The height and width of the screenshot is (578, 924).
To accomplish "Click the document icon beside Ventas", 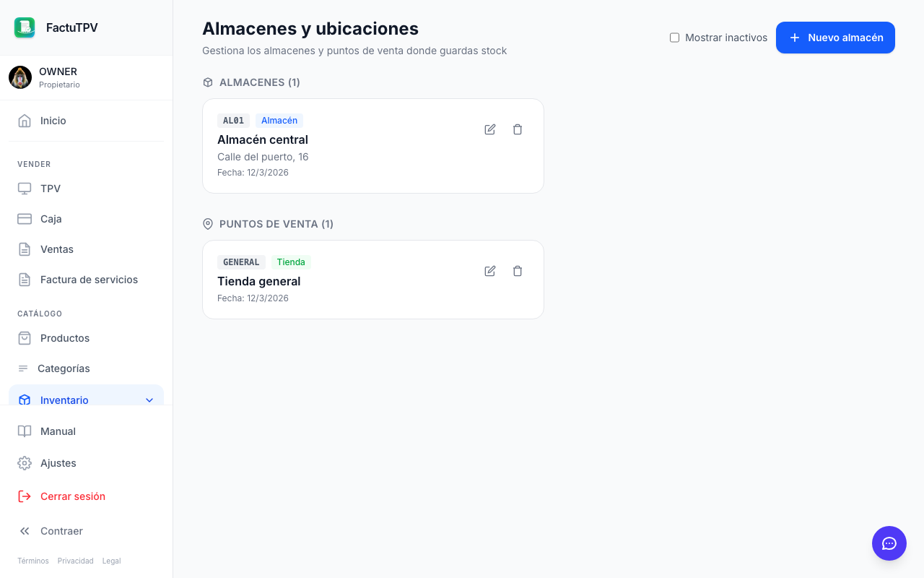I will 25,249.
